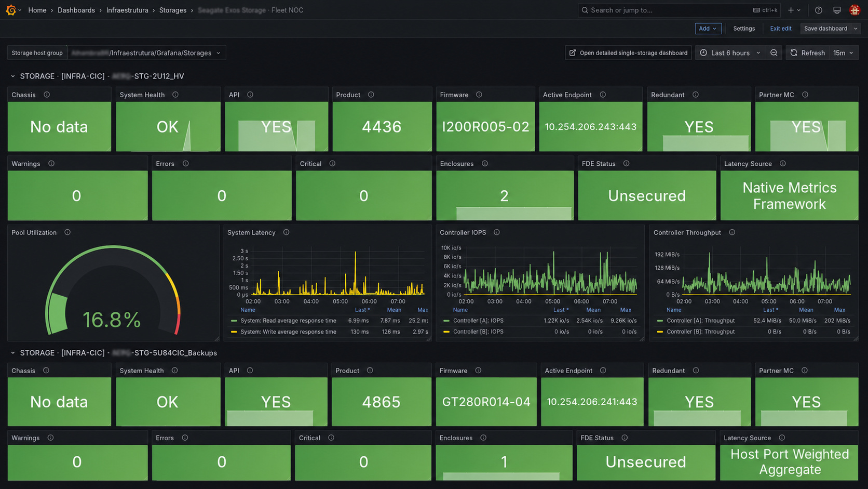Viewport: 868px width, 489px height.
Task: Toggle Controller [A]: IOPS legend series
Action: click(x=478, y=321)
